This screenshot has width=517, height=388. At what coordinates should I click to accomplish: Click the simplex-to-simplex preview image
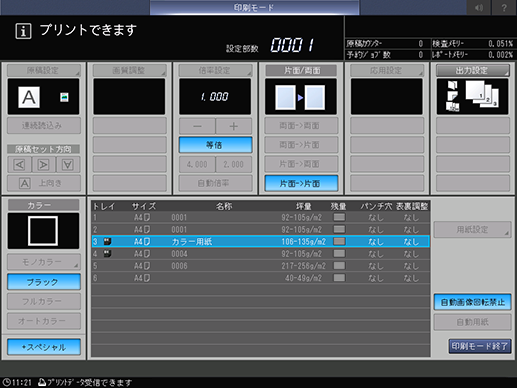[x=301, y=97]
